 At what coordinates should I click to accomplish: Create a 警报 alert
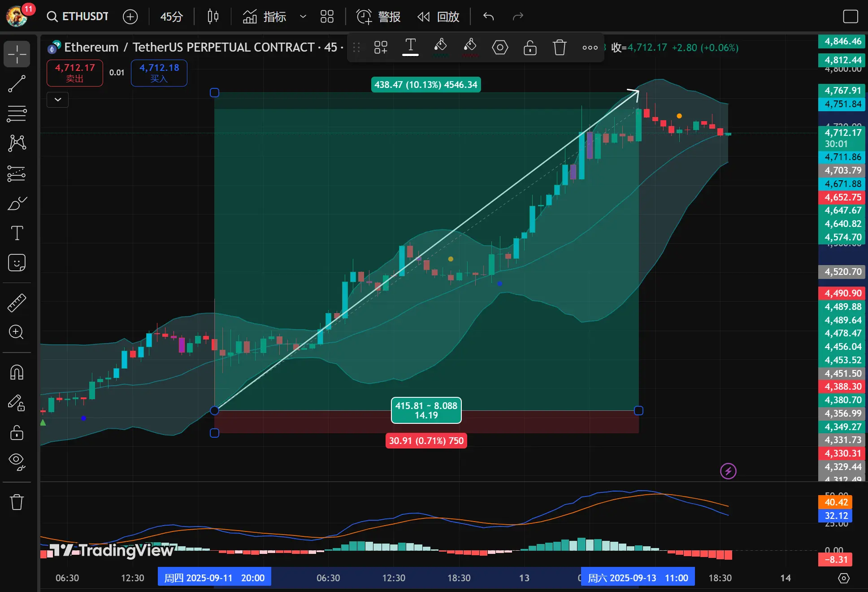click(378, 17)
